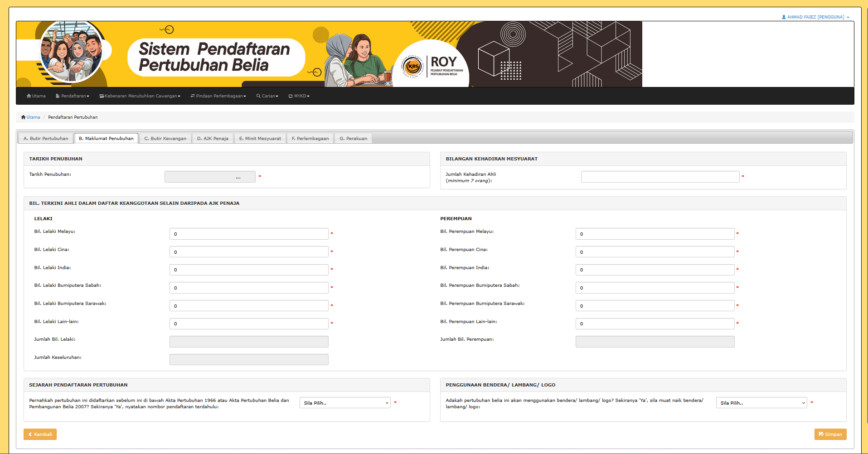Open the C. Butir Kewangan tab
Image resolution: width=868 pixels, height=454 pixels.
click(165, 139)
